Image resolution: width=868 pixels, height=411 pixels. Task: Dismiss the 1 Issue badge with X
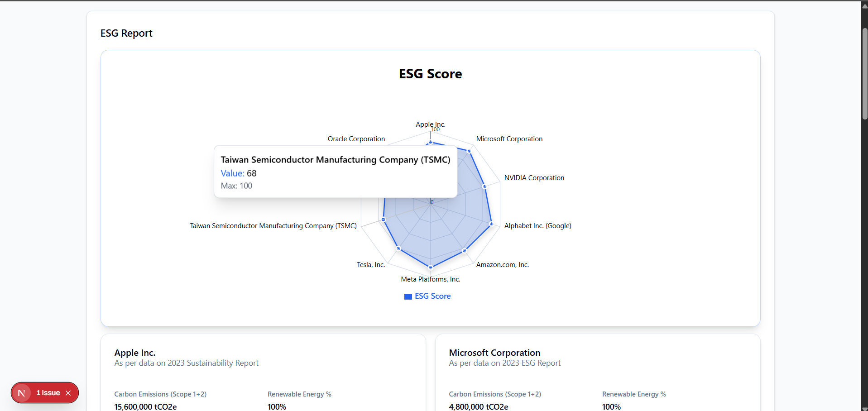68,393
